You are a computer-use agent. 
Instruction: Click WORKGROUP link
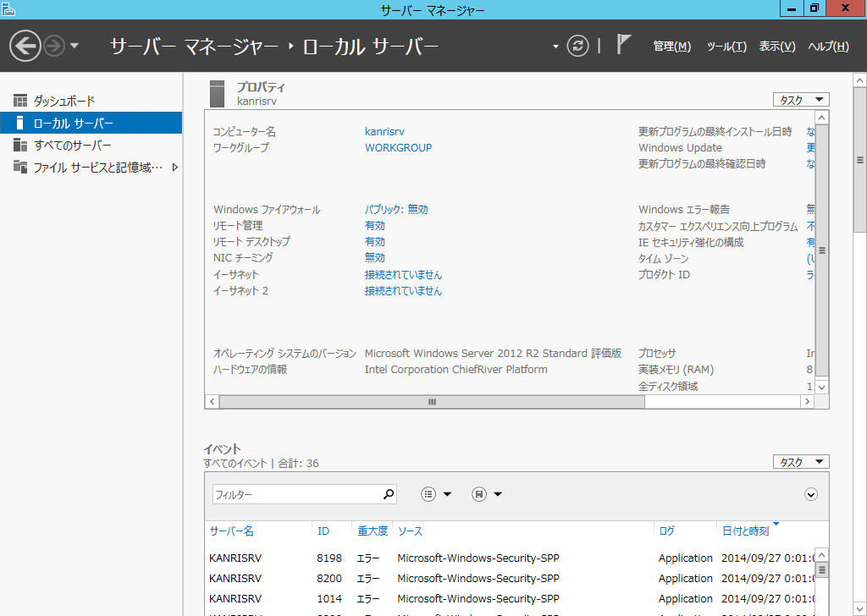[x=398, y=147]
